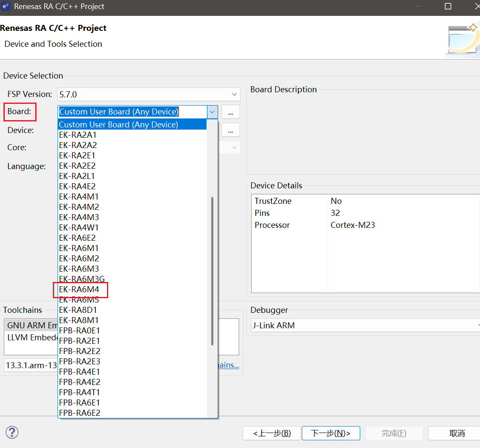Select GNU ARM Embedded toolchain
The height and width of the screenshot is (448, 480).
click(x=32, y=325)
